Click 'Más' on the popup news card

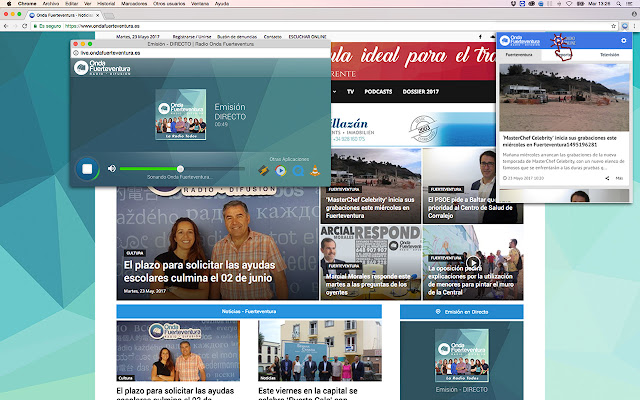[x=619, y=178]
